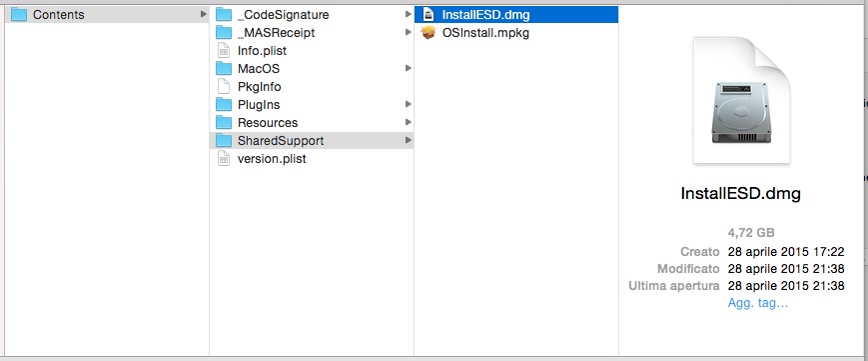The width and height of the screenshot is (868, 361).
Task: Expand the Resources folder arrow
Action: [x=408, y=122]
